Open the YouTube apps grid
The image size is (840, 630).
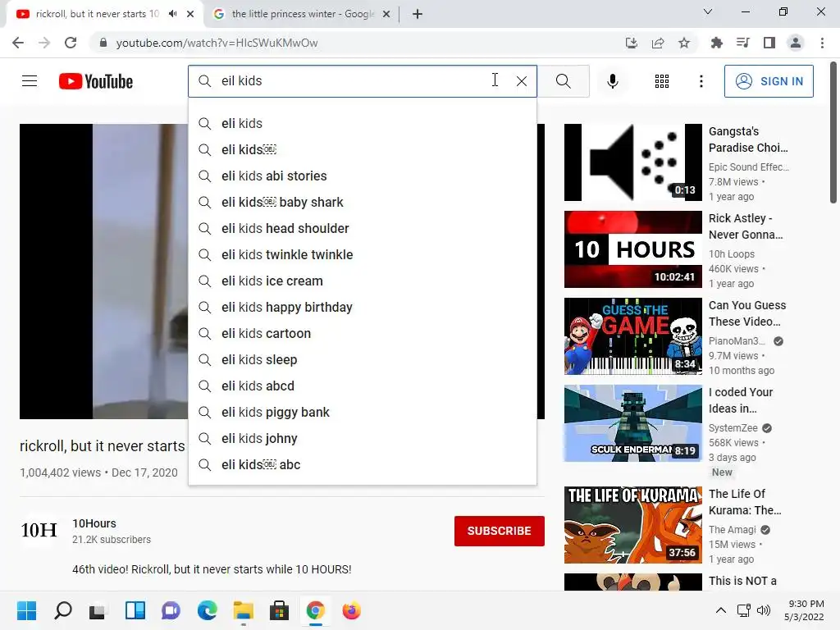pos(662,81)
